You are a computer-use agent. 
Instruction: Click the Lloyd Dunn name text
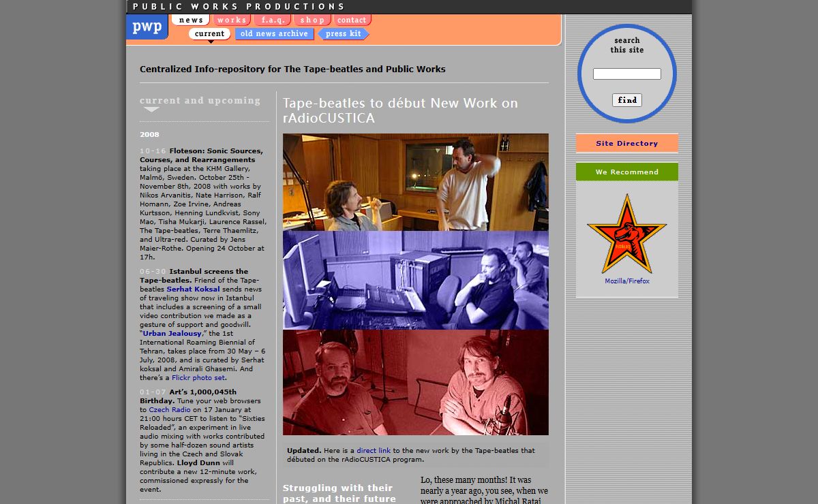point(198,462)
